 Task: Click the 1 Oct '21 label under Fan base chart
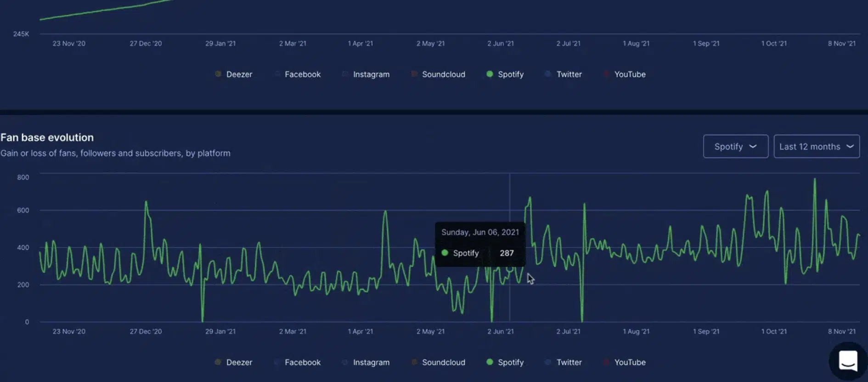pyautogui.click(x=774, y=331)
